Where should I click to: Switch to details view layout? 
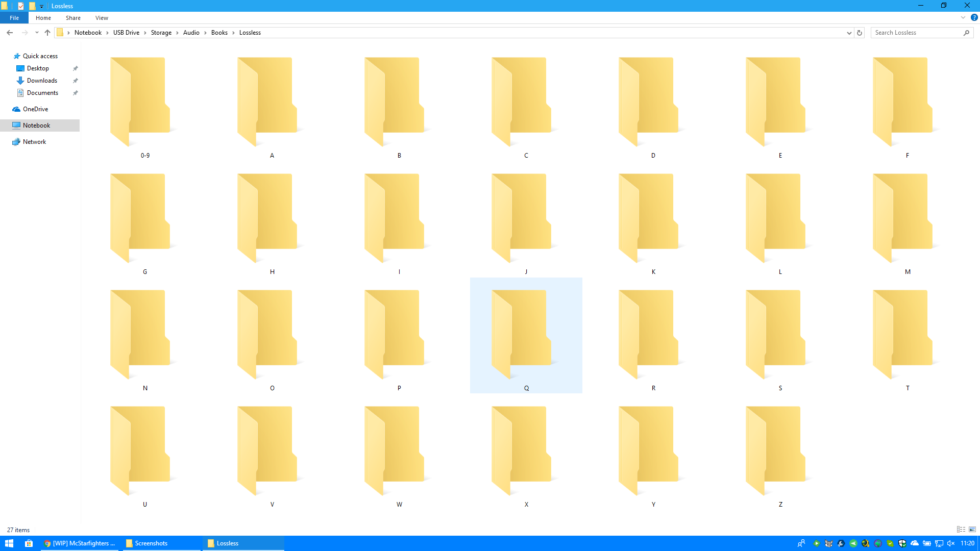961,530
